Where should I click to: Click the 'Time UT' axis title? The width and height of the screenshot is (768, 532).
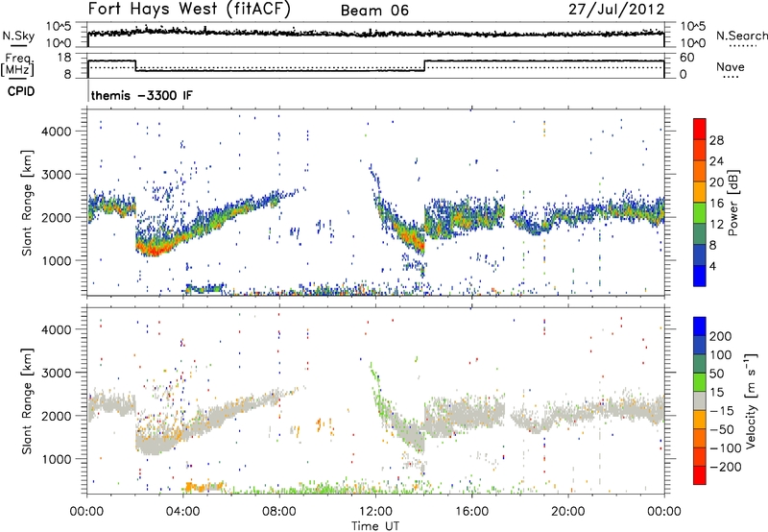(x=375, y=526)
